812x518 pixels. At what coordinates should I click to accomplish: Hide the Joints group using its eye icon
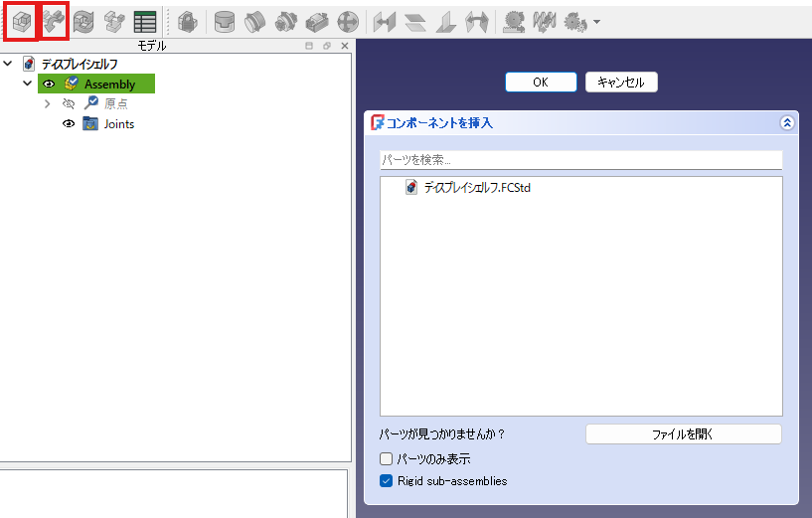[x=70, y=124]
